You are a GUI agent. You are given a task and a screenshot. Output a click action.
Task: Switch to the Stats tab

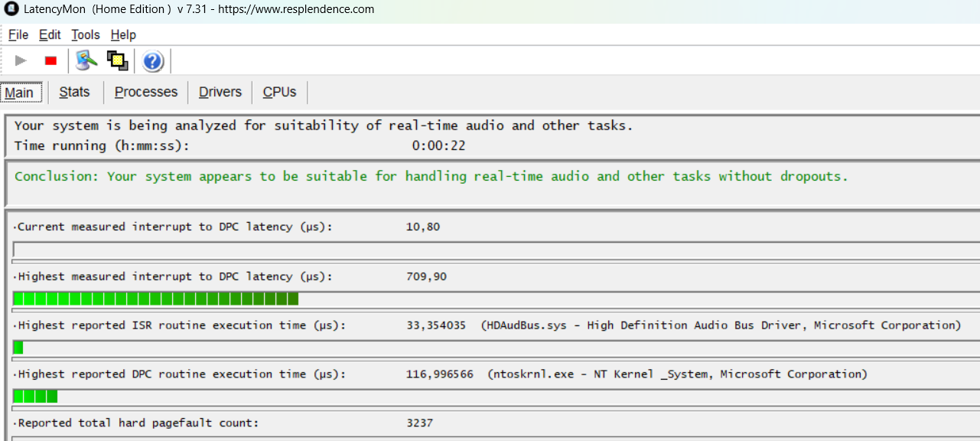(x=74, y=91)
